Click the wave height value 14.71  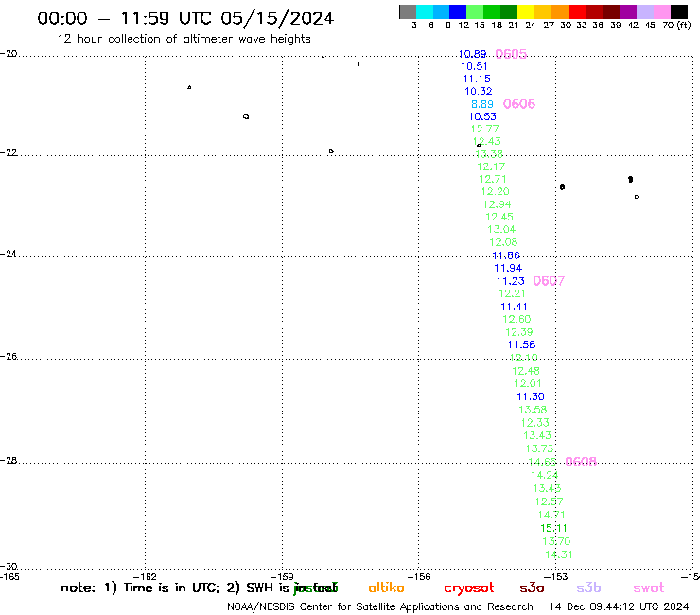pos(551,515)
